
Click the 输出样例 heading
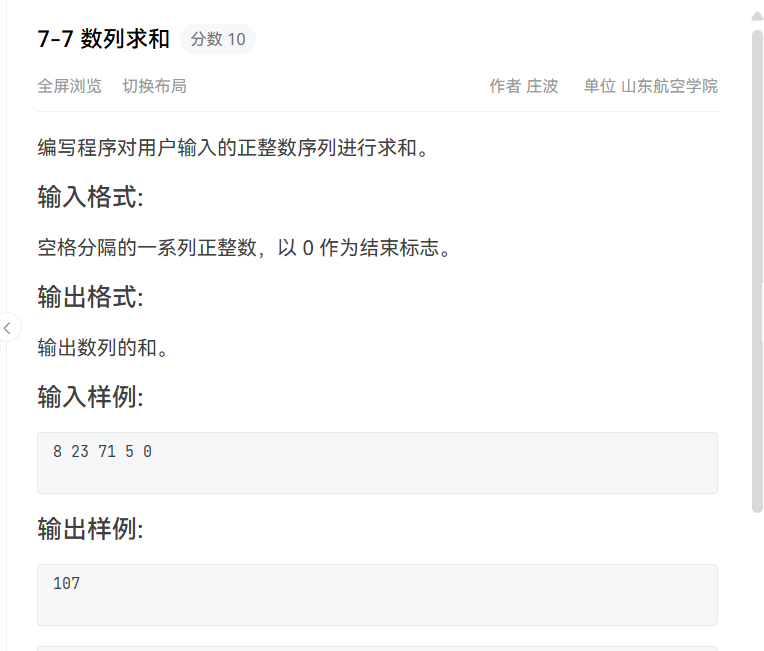tap(90, 529)
